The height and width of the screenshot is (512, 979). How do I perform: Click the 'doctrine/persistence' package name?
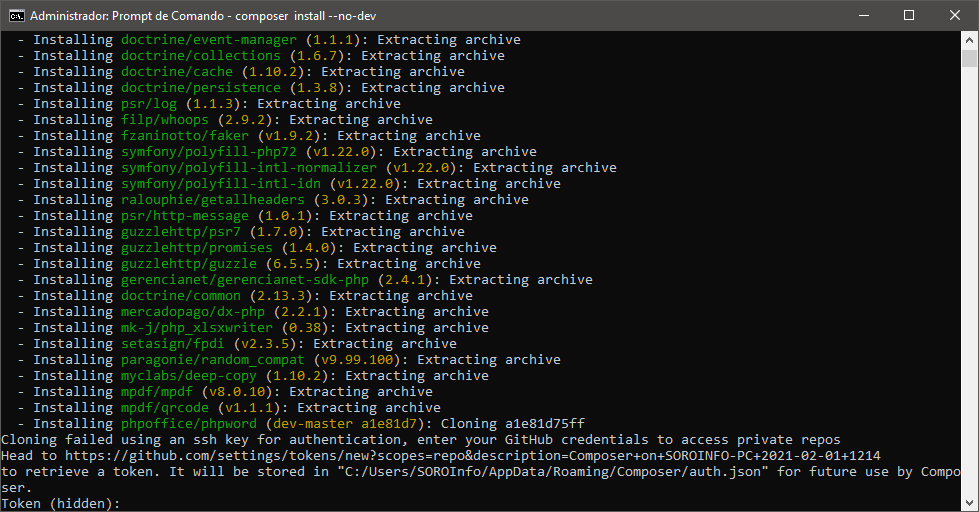click(200, 88)
